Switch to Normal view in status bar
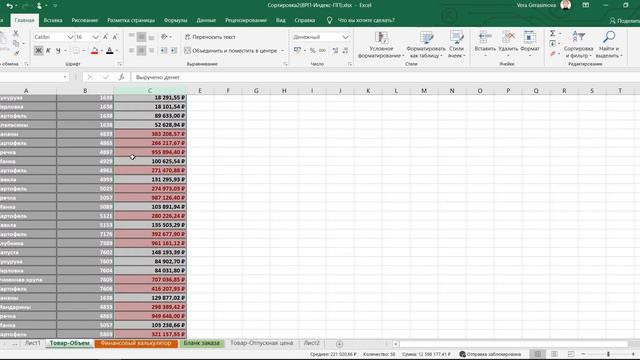The width and height of the screenshot is (640, 360). tap(538, 354)
